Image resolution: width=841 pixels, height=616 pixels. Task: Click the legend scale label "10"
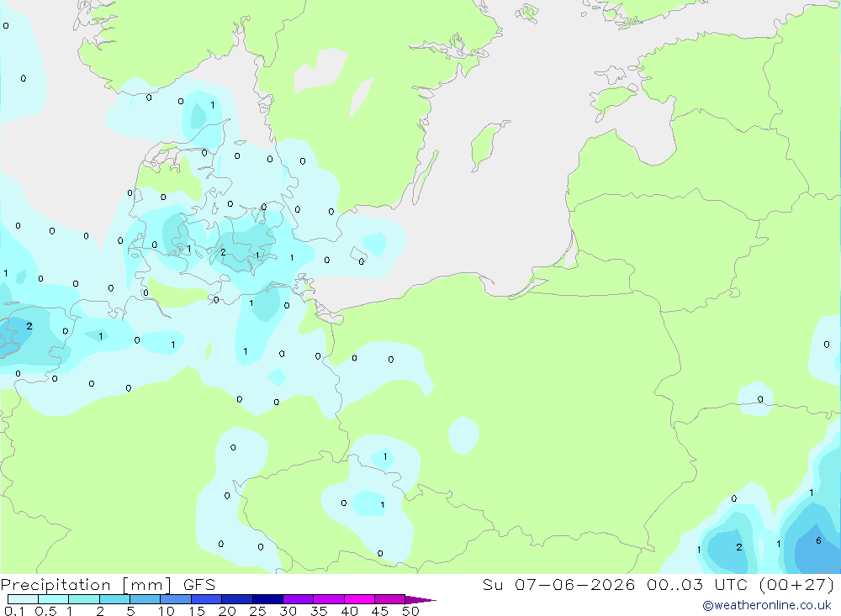point(167,611)
